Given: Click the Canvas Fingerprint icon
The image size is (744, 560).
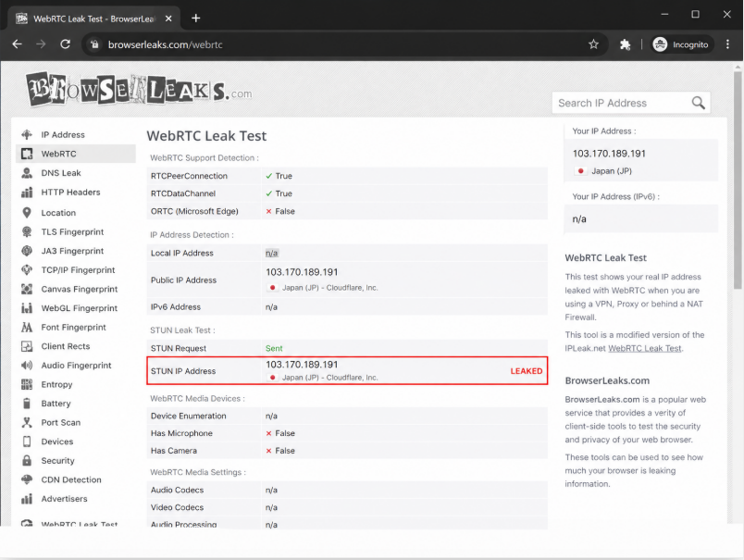Looking at the screenshot, I should pyautogui.click(x=27, y=289).
